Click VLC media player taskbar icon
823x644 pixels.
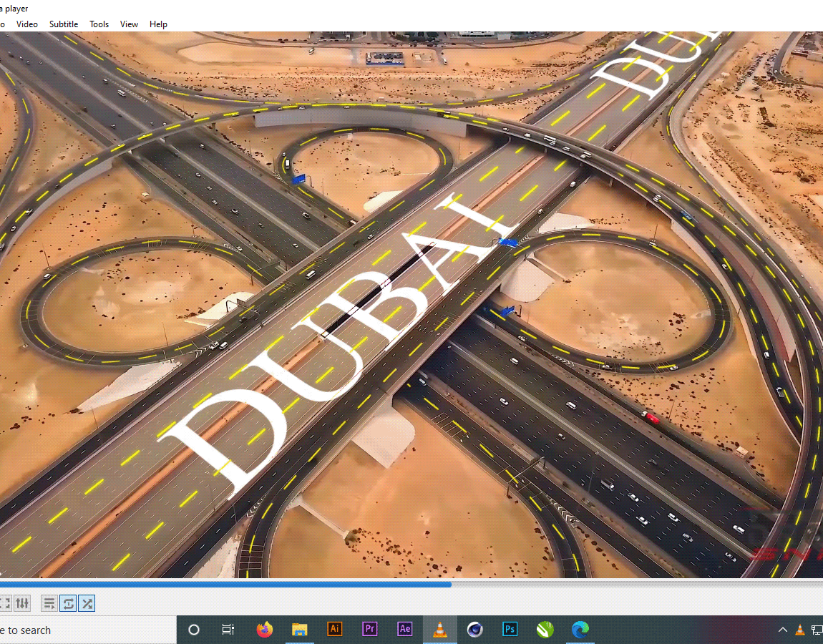tap(440, 629)
